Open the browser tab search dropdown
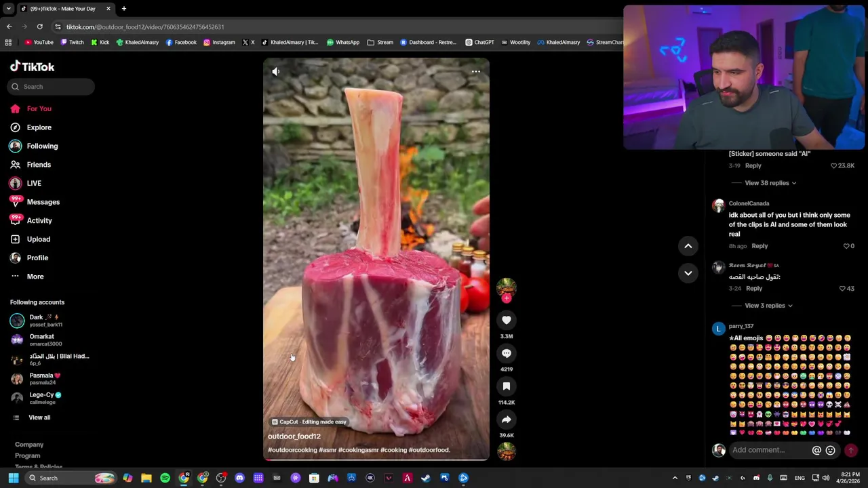This screenshot has height=488, width=868. click(8, 9)
